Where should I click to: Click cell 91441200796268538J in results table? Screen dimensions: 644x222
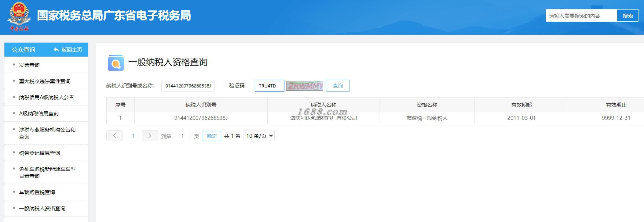pos(201,118)
